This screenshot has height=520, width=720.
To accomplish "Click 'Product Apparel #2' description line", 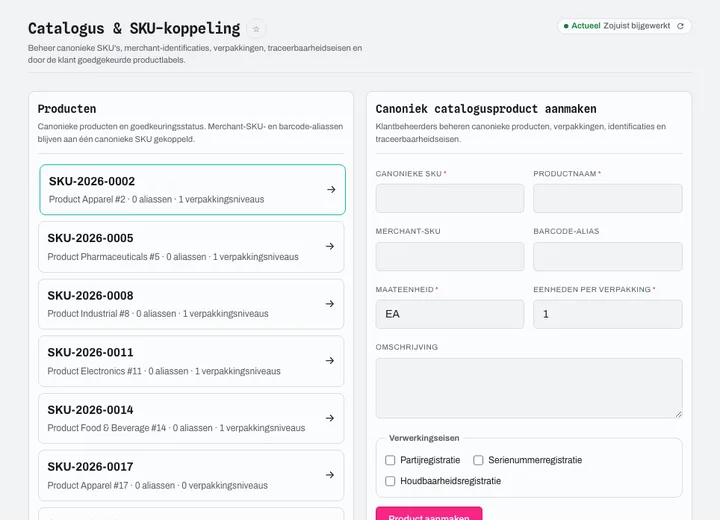I will click(157, 199).
